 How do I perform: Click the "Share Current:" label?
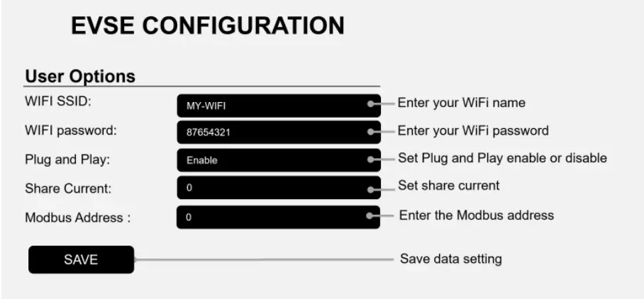click(x=68, y=189)
